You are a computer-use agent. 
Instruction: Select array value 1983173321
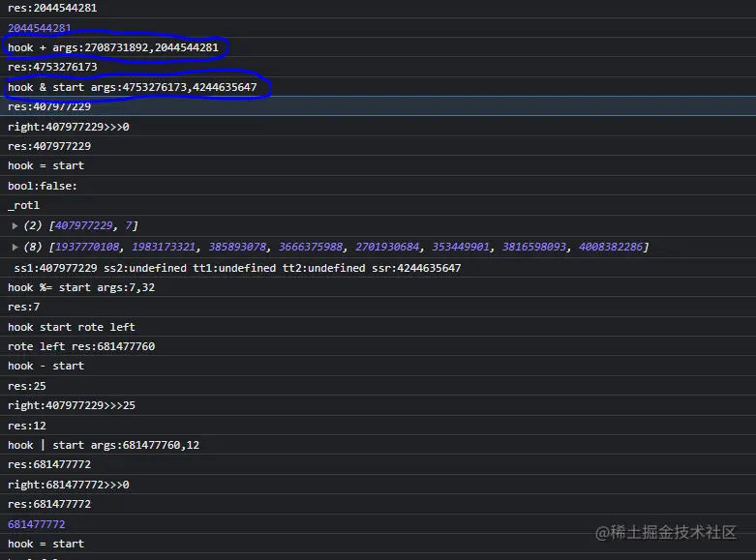pyautogui.click(x=164, y=247)
